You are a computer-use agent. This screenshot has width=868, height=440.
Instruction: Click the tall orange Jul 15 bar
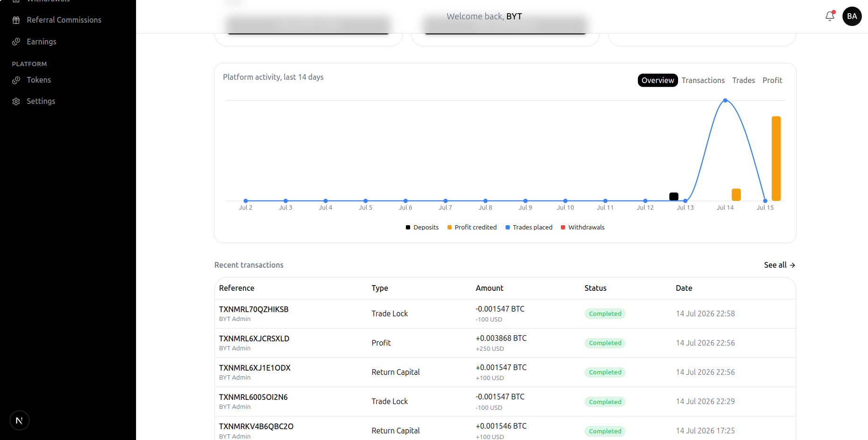776,159
